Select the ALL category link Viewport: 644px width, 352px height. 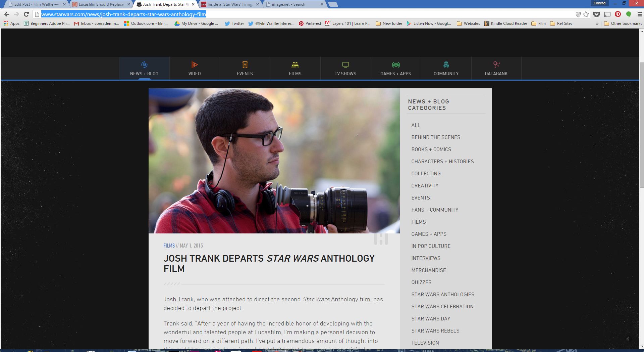point(416,125)
